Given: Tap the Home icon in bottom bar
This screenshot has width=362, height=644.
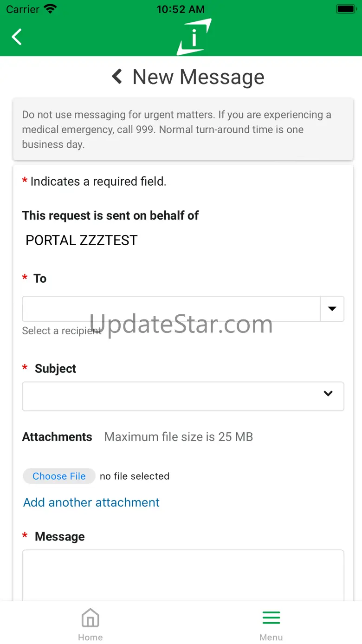Looking at the screenshot, I should 90,618.
